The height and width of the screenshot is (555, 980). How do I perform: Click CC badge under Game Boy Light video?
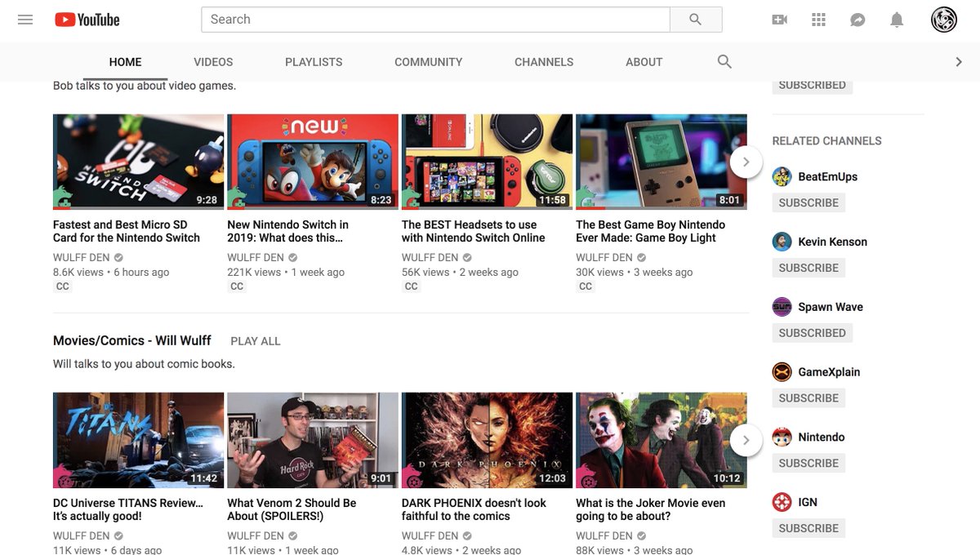pyautogui.click(x=586, y=286)
